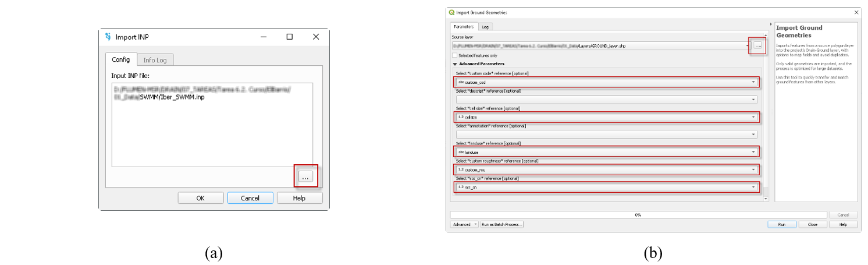Viewport: 868px width, 265px height.
Task: Minimize the Import INP dialog window
Action: (263, 37)
